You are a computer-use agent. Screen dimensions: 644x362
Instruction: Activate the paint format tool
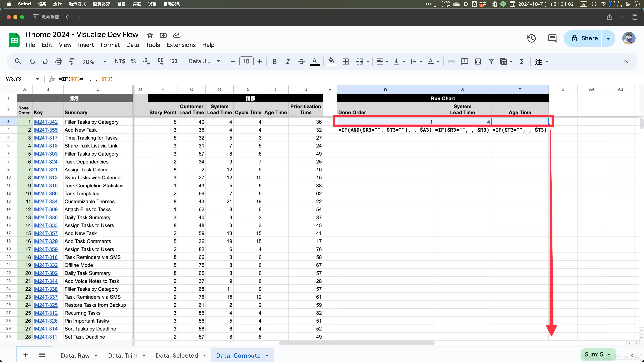click(x=71, y=62)
